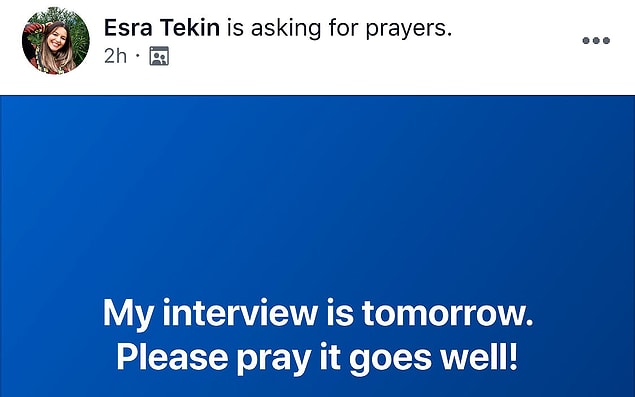This screenshot has width=635, height=397.
Task: Click the 2h post timestamp
Action: [115, 56]
